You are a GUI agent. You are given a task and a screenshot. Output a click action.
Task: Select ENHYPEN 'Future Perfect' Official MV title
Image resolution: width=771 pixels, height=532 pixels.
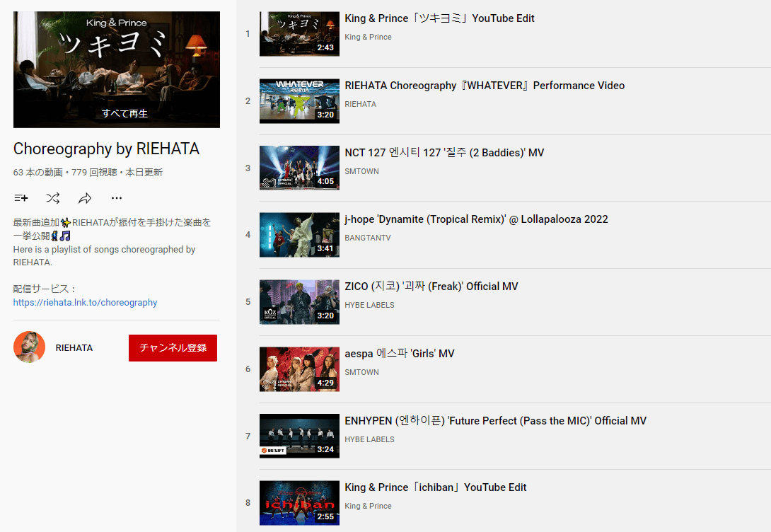(496, 421)
